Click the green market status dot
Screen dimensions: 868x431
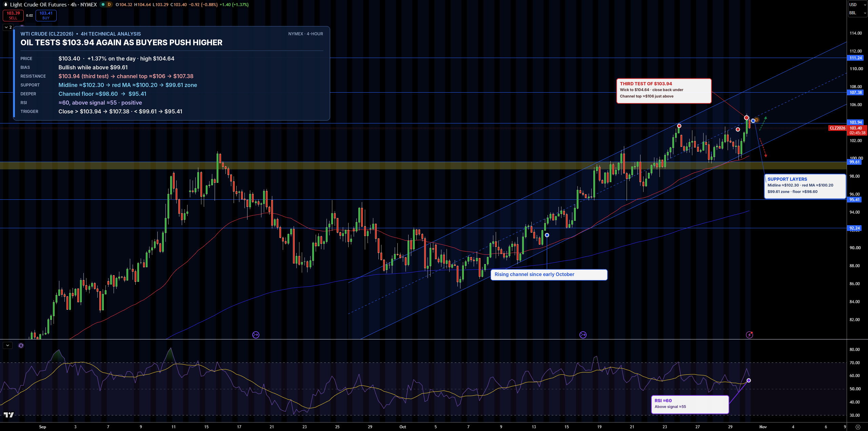[x=103, y=4]
